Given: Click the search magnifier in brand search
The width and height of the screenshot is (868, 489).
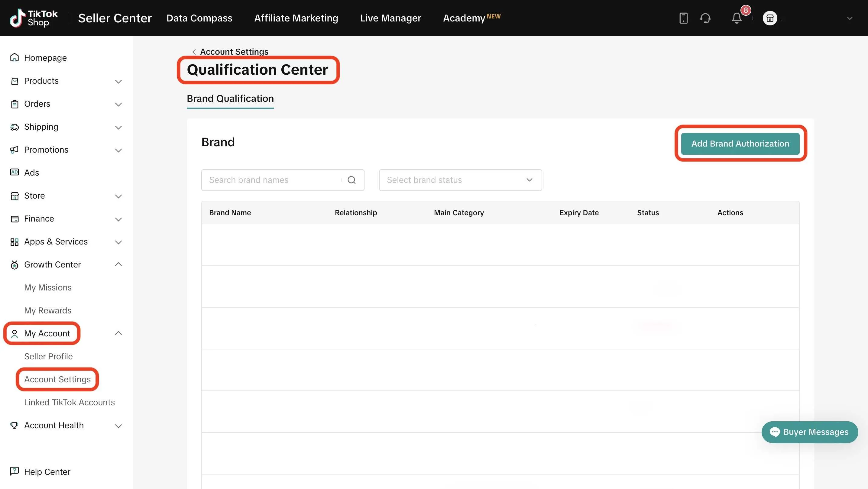Looking at the screenshot, I should [351, 180].
